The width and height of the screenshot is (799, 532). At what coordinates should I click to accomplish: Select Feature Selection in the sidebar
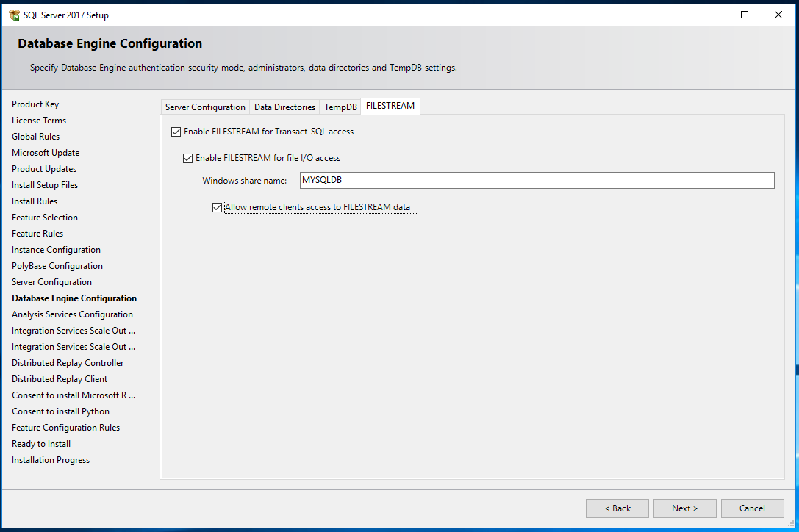pos(45,218)
